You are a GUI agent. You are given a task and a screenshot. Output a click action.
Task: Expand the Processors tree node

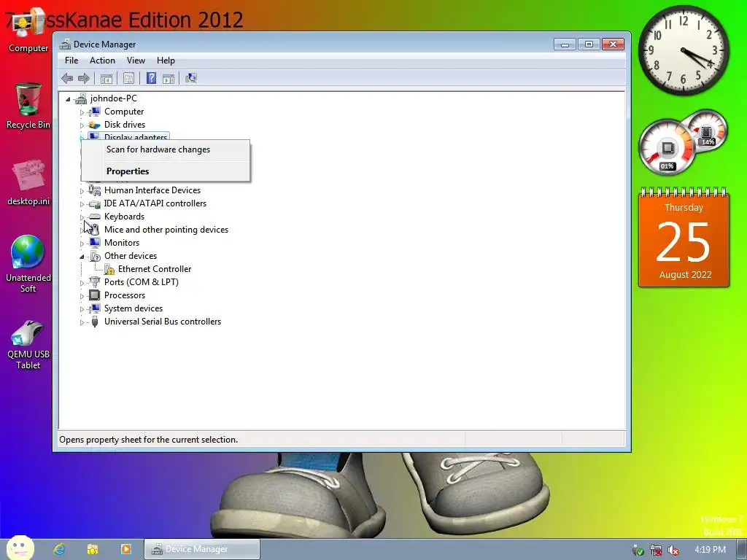pos(82,296)
